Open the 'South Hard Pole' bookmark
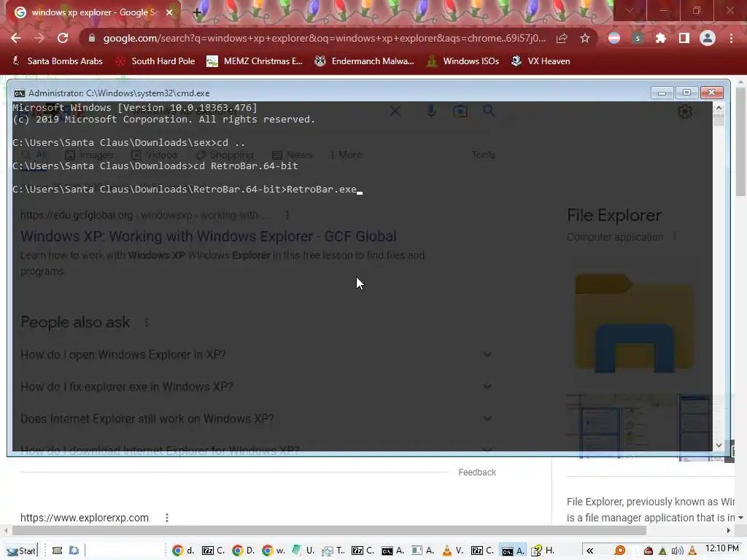This screenshot has height=560, width=747. 155,61
